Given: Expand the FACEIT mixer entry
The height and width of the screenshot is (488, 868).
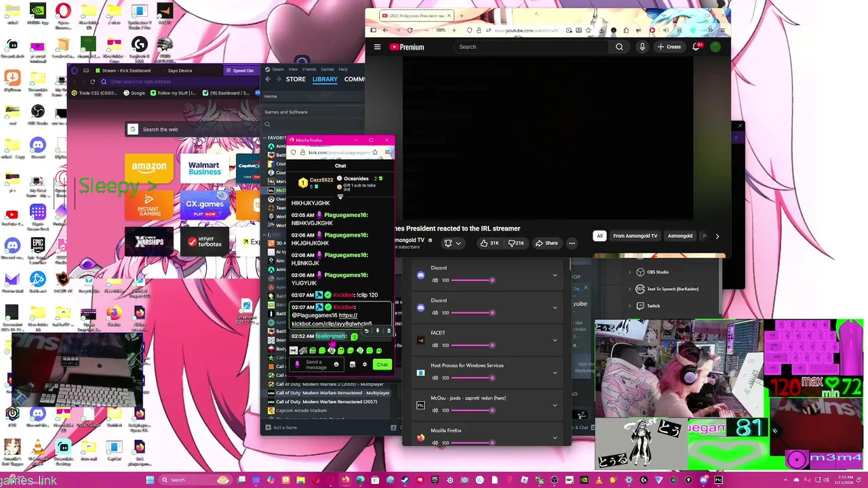Looking at the screenshot, I should (555, 340).
